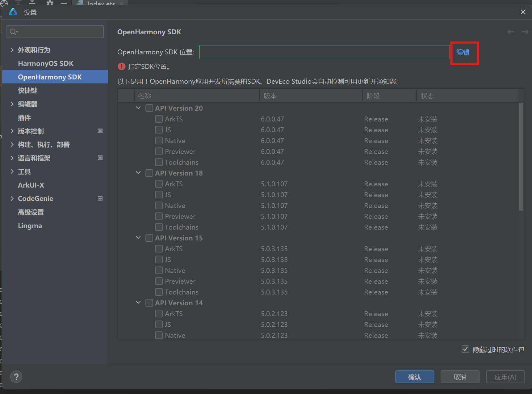Click the forward navigation arrow icon
This screenshot has width=532, height=394.
[525, 32]
